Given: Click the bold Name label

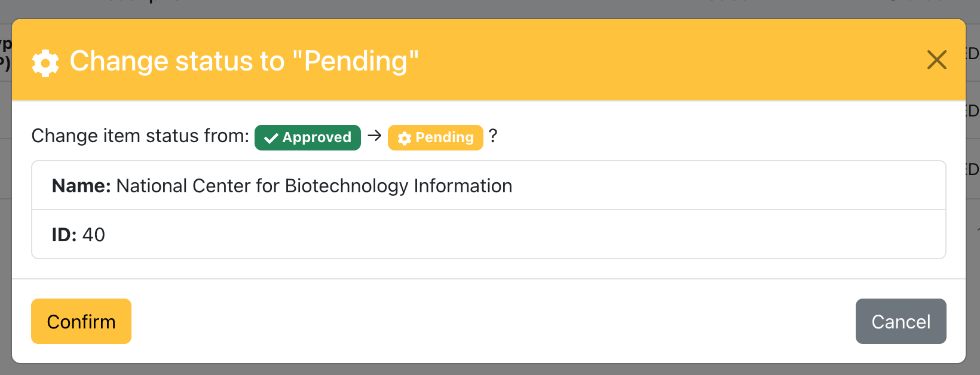Looking at the screenshot, I should [81, 186].
